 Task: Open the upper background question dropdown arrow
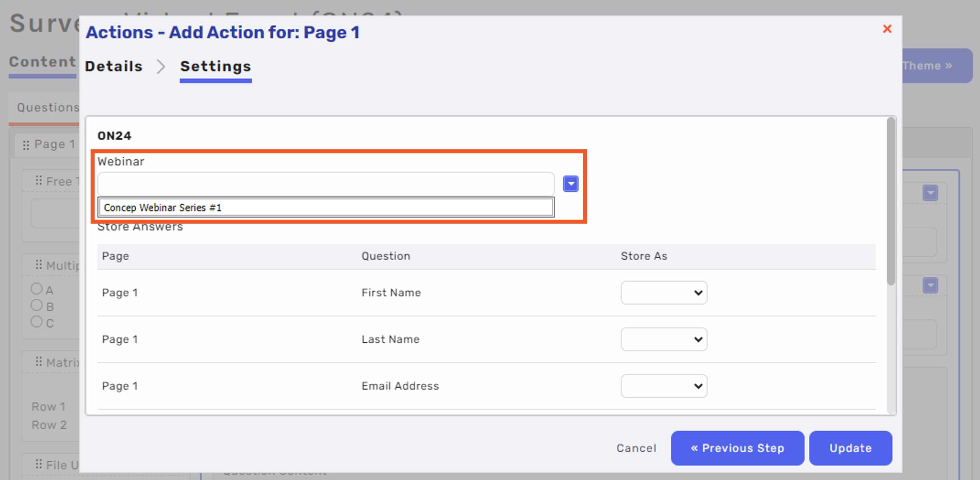pyautogui.click(x=931, y=193)
